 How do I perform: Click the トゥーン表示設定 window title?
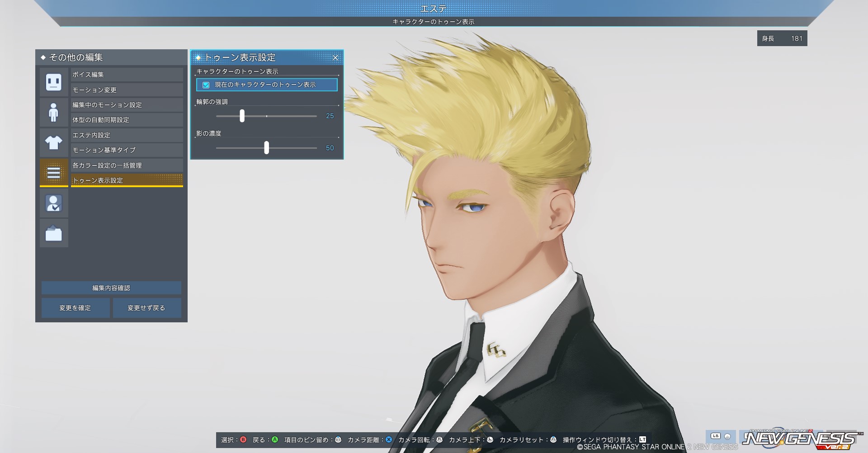[240, 58]
